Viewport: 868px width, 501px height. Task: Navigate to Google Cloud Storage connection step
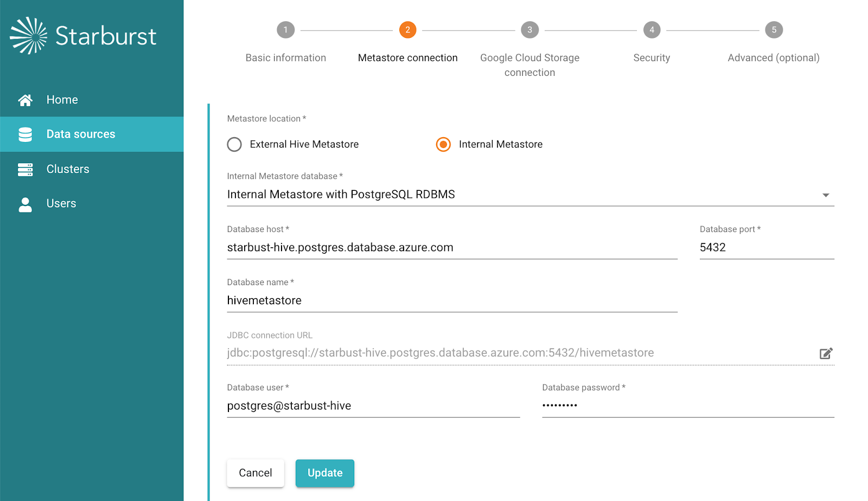529,30
